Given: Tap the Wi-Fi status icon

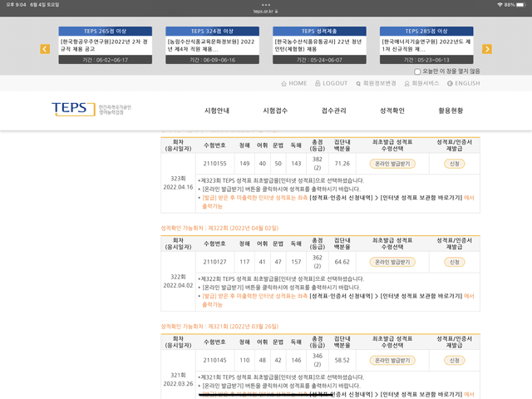Looking at the screenshot, I should point(500,5).
